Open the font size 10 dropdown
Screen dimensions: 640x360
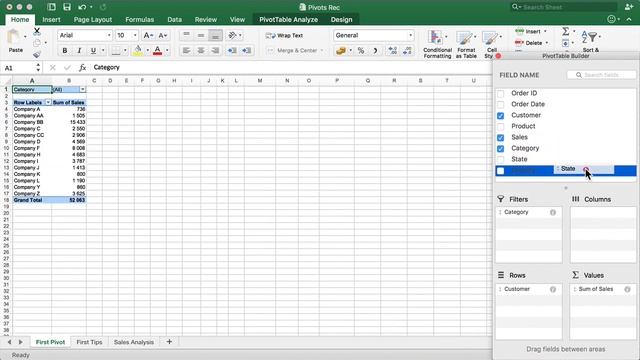click(135, 36)
